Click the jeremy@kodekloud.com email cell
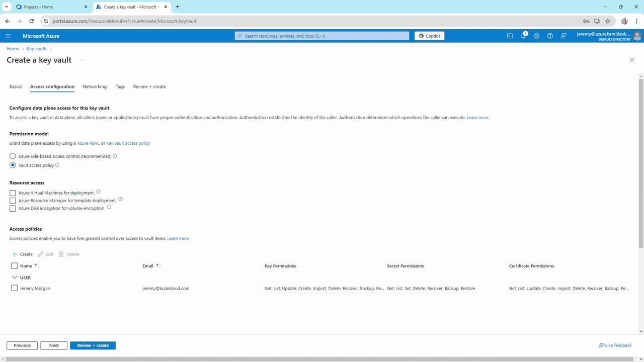644x362 pixels. click(166, 288)
